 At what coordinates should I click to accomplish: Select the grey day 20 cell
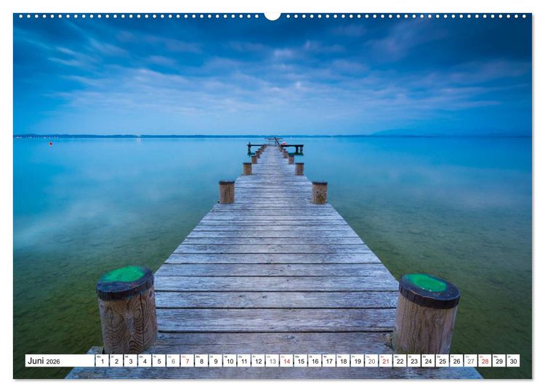tap(372, 360)
